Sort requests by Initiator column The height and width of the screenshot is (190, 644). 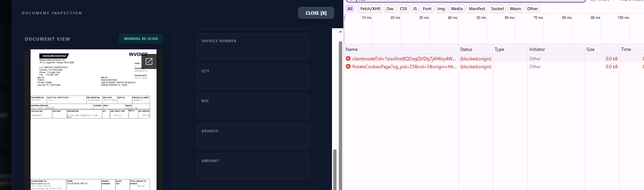(556, 49)
